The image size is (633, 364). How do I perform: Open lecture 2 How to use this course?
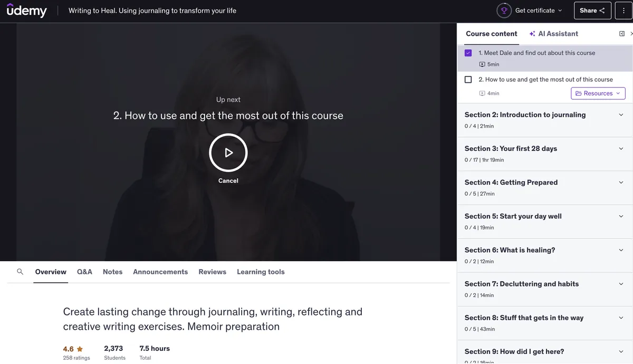coord(545,80)
